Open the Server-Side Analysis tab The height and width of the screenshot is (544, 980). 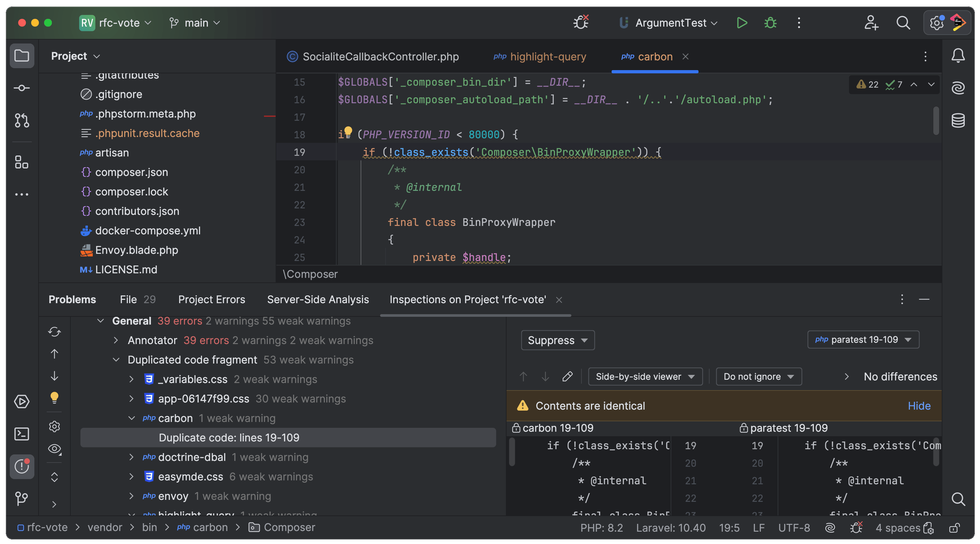(x=318, y=300)
